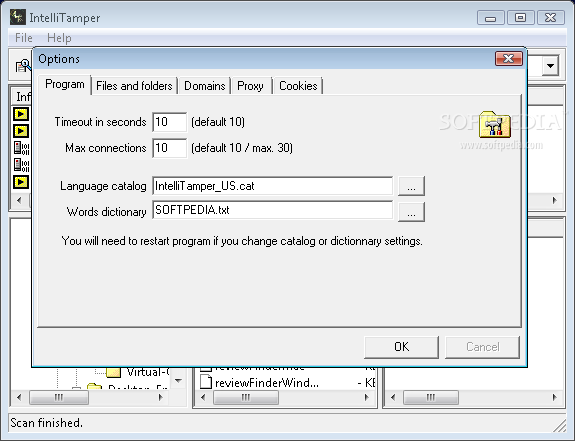Open the address dropdown arrow in main toolbar

click(550, 66)
